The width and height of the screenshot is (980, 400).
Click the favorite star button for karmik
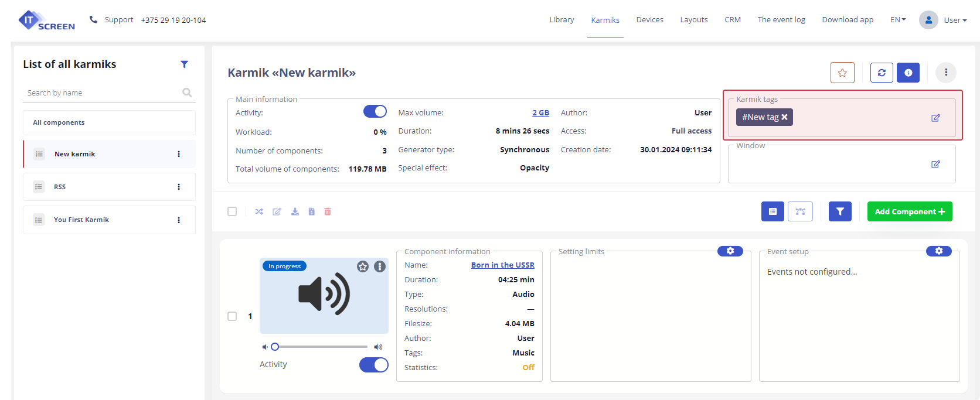tap(842, 73)
